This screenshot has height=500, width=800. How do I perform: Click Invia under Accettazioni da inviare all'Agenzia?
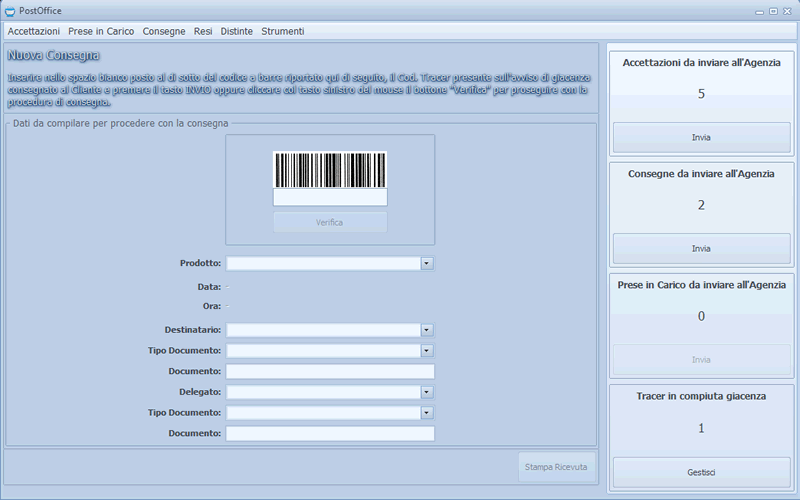click(701, 137)
